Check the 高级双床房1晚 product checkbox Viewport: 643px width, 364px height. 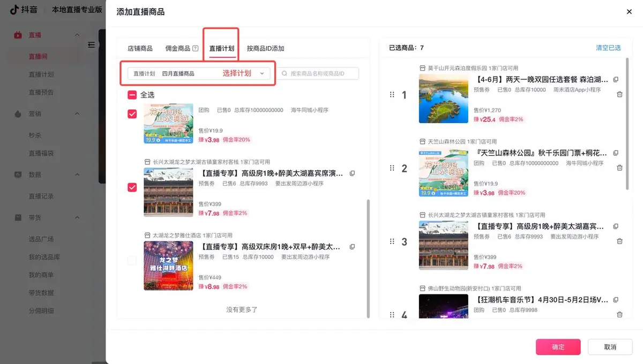tap(132, 261)
